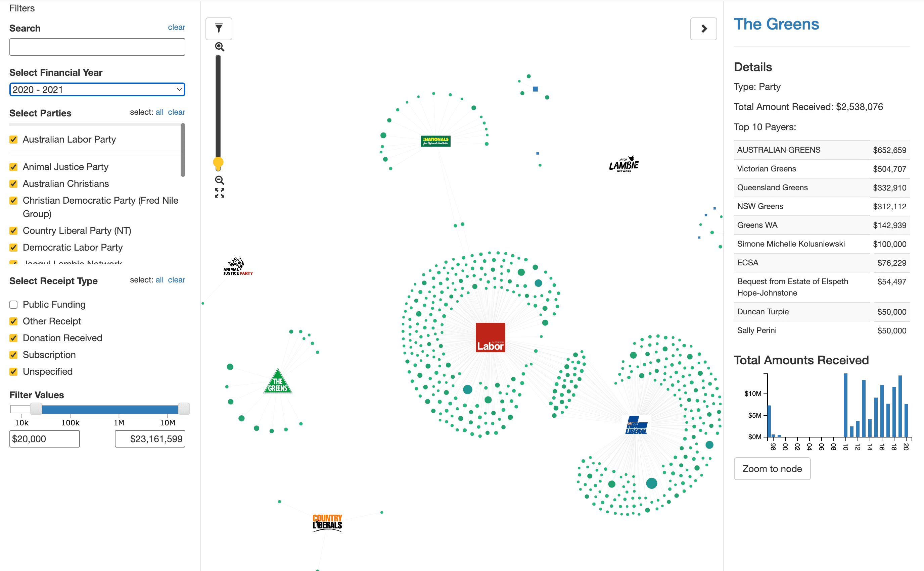Uncheck Unspecified receipt type
This screenshot has height=571, width=924.
pos(14,372)
